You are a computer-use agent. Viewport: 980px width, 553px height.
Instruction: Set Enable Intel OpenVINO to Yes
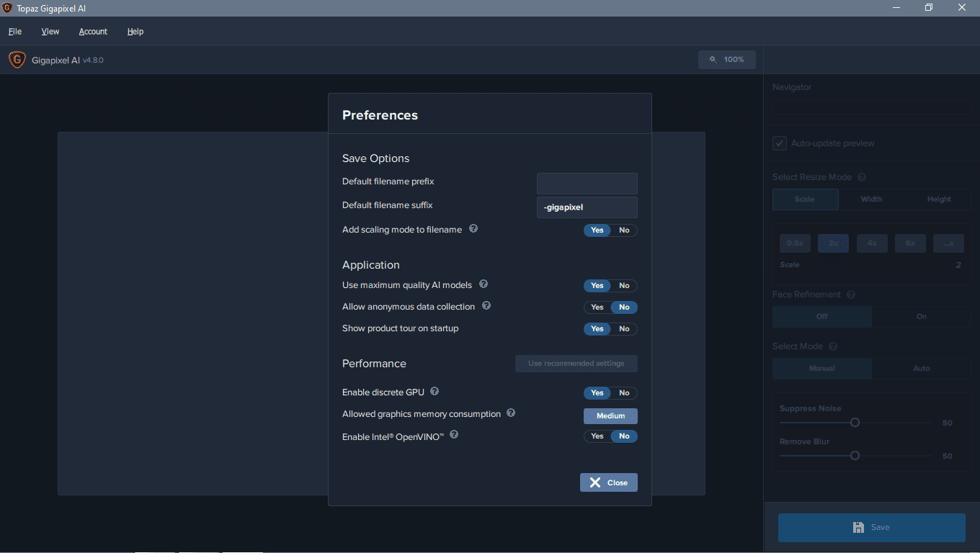(597, 436)
